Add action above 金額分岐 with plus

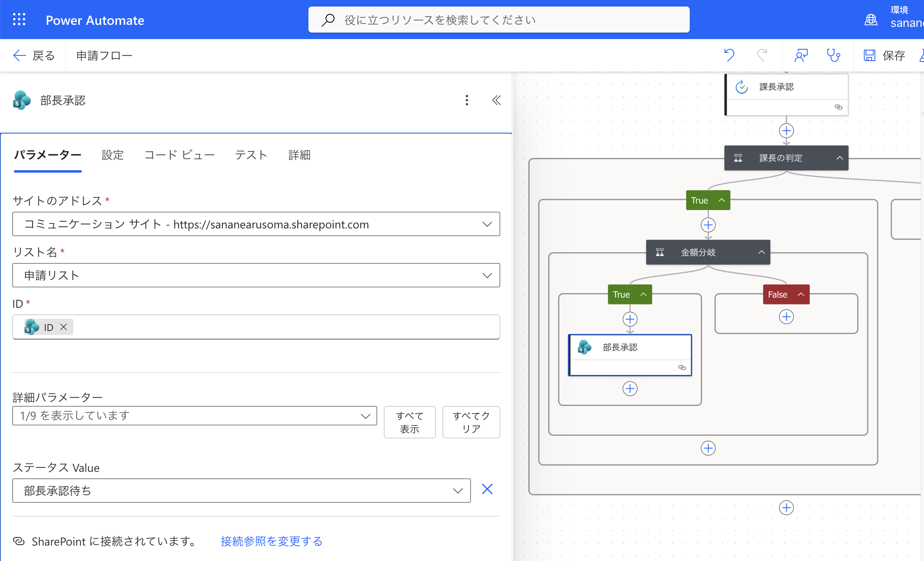(708, 225)
